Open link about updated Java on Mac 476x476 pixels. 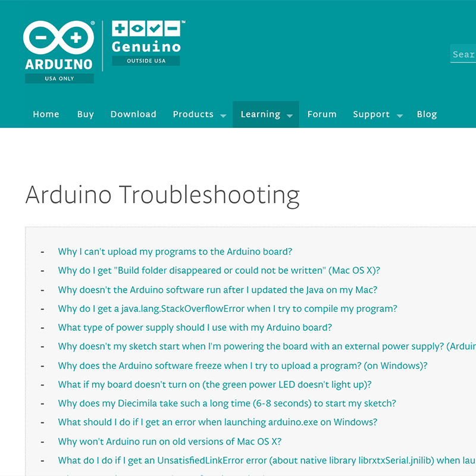point(217,290)
